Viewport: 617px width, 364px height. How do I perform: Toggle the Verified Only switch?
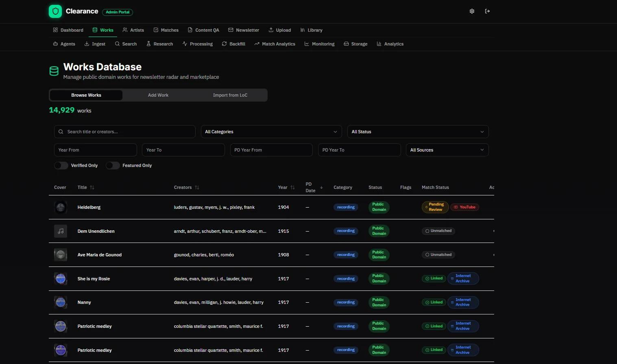pyautogui.click(x=61, y=165)
